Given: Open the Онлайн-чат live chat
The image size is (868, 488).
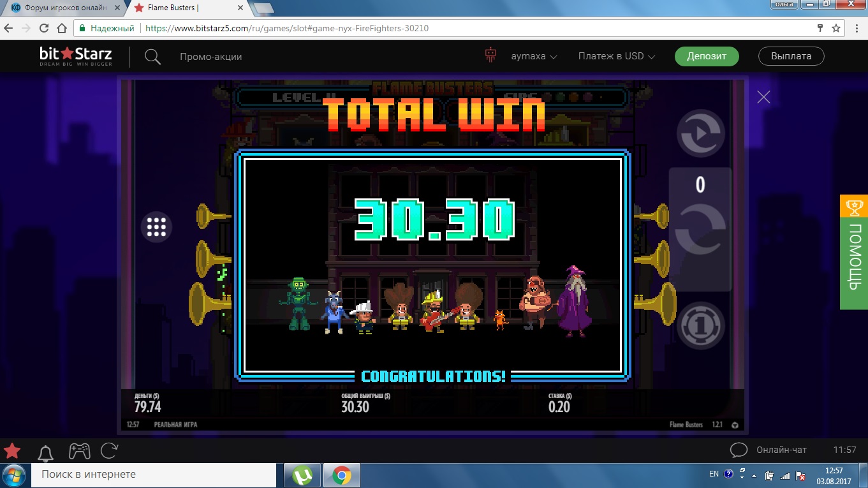Looking at the screenshot, I should pyautogui.click(x=769, y=450).
